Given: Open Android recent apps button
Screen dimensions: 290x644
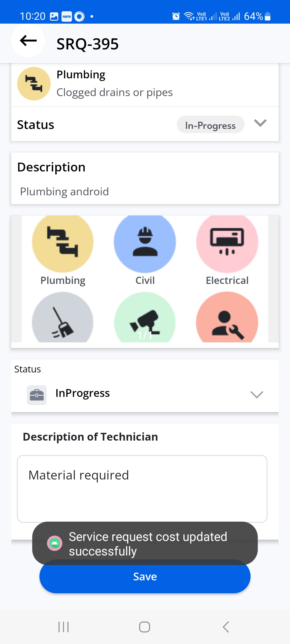Looking at the screenshot, I should click(x=64, y=627).
